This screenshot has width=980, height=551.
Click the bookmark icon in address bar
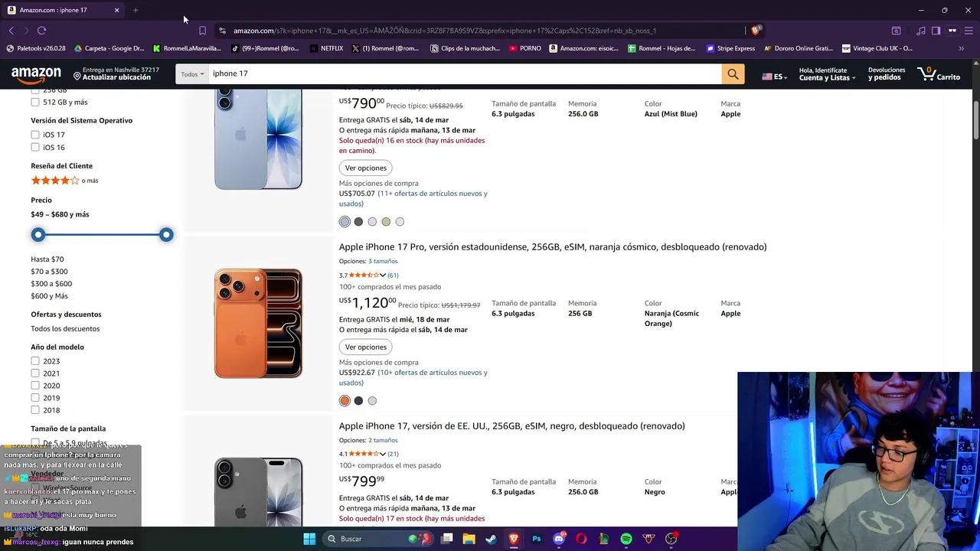[202, 31]
